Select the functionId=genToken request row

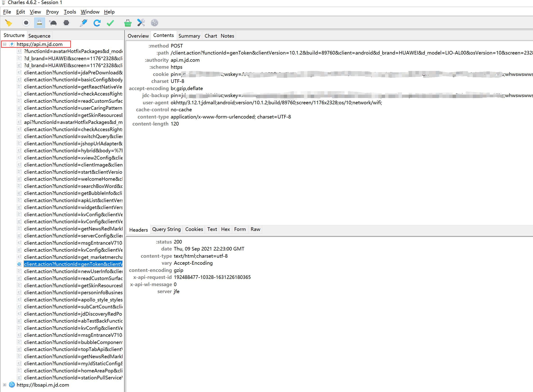73,264
